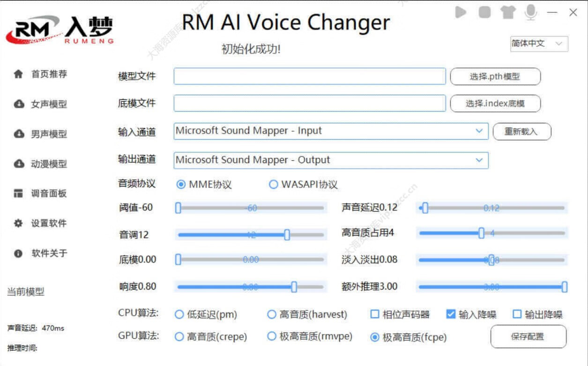Click 选择.pth模型 button
Screen dimensions: 588x366
pos(495,76)
